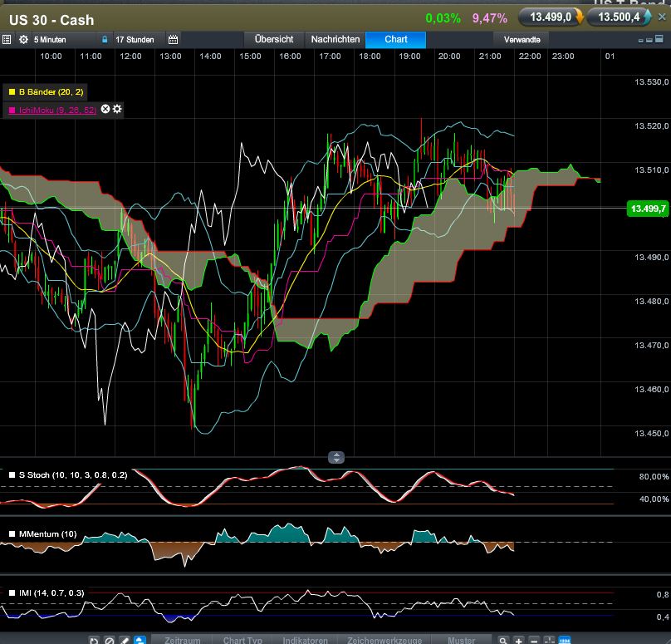
Task: Click the 16:00 time axis label
Action: point(290,57)
